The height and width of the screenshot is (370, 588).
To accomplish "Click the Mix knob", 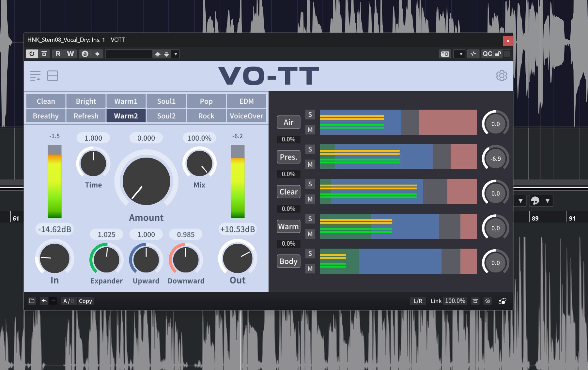I will (199, 163).
